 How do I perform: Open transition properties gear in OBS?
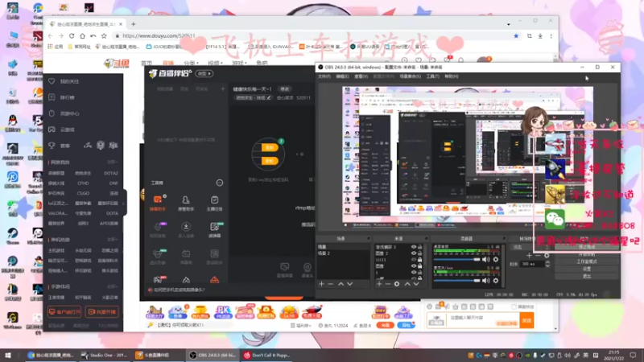[547, 255]
